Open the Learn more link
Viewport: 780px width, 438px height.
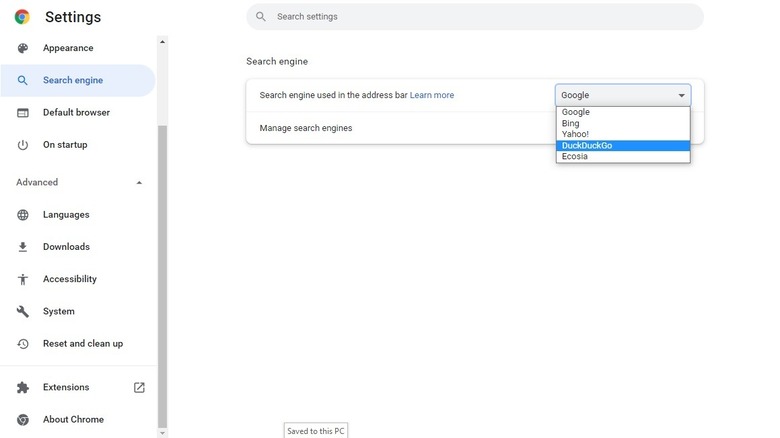pyautogui.click(x=431, y=96)
